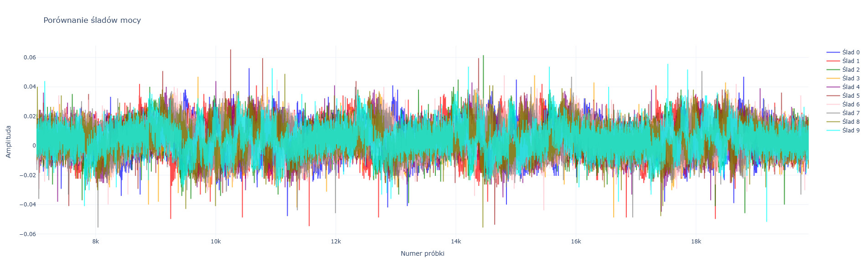Hide the purple Ślad 4 trace
868x274 pixels.
(850, 87)
